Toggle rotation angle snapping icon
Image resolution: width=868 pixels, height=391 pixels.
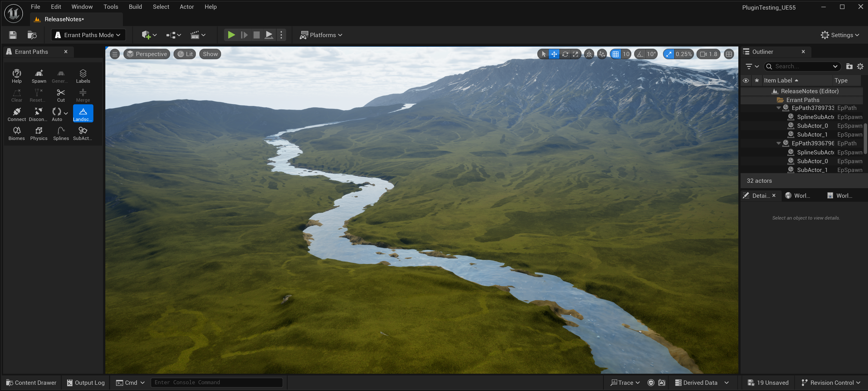[x=640, y=54]
